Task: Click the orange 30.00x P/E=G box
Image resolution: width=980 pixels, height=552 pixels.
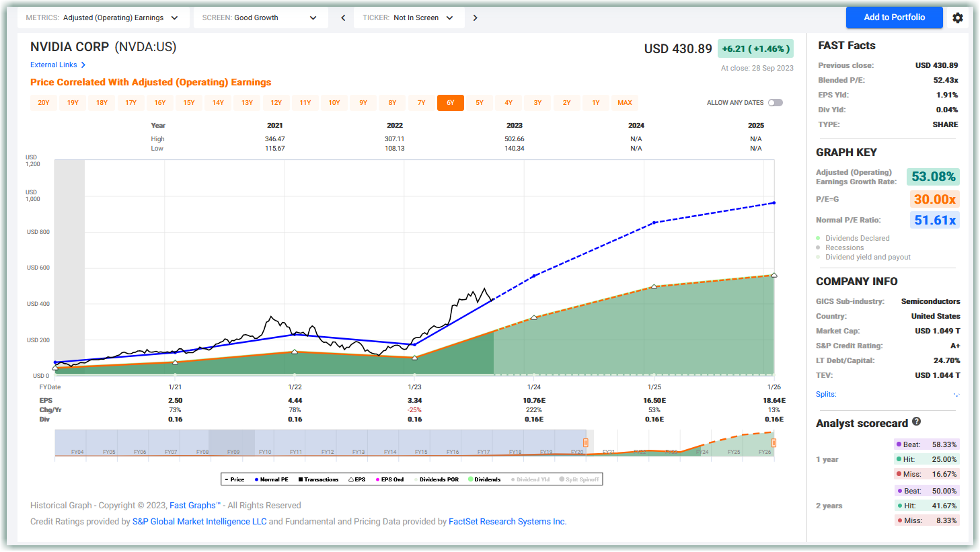Action: pos(935,199)
